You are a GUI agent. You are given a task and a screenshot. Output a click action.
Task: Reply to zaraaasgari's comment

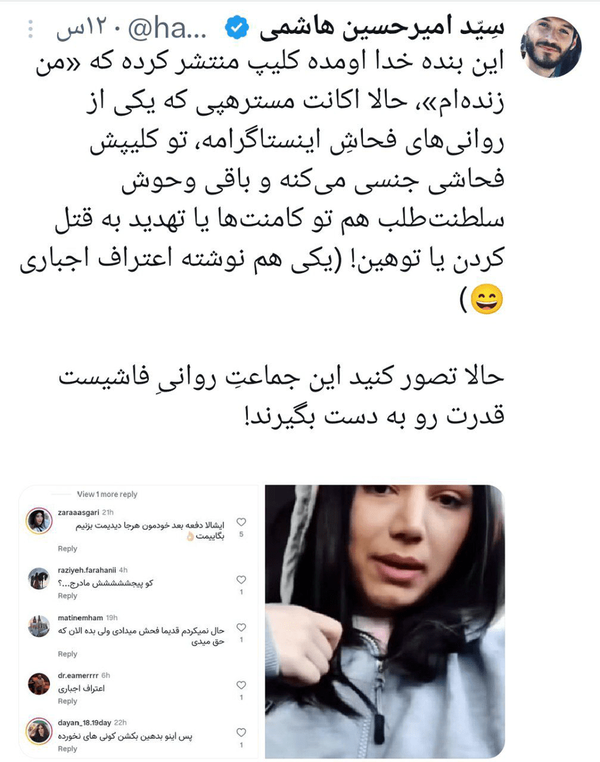[x=68, y=549]
